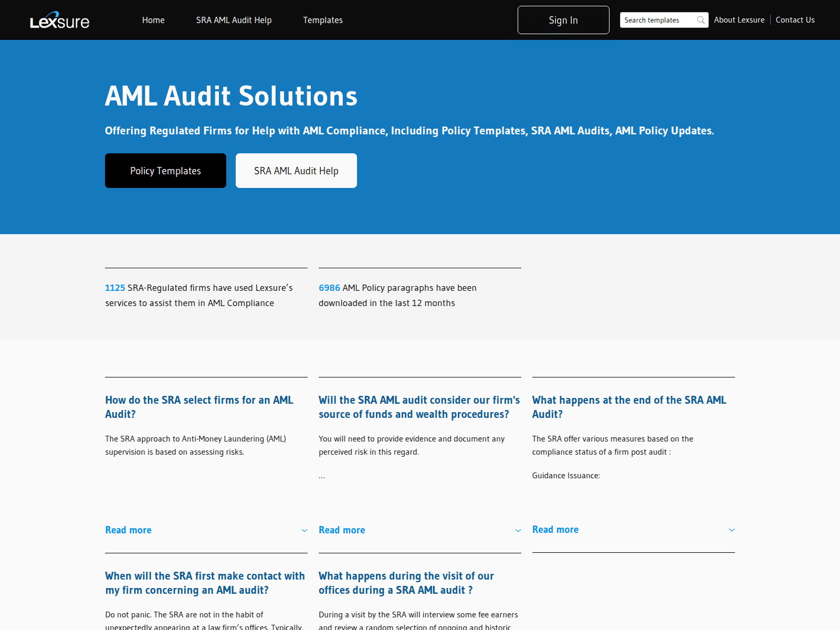Image resolution: width=840 pixels, height=630 pixels.
Task: Open 'How do the SRA select firms' heading
Action: click(x=199, y=407)
